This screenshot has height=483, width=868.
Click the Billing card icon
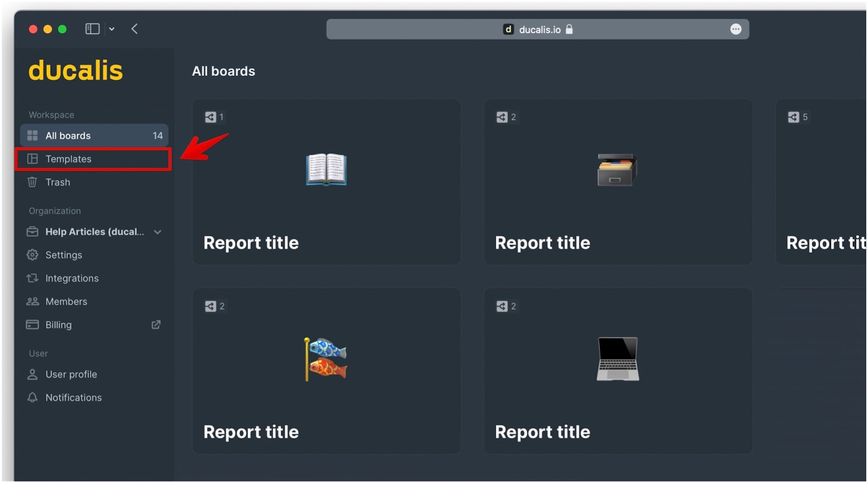(33, 325)
